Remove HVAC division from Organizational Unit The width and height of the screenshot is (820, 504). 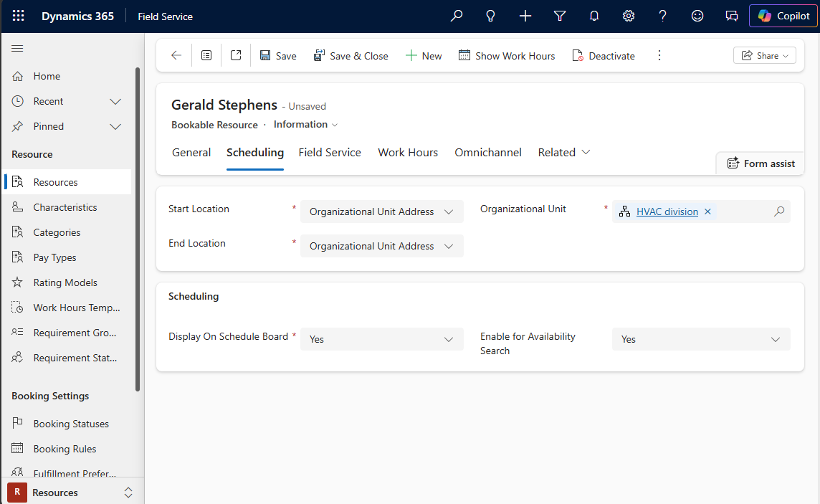click(707, 211)
